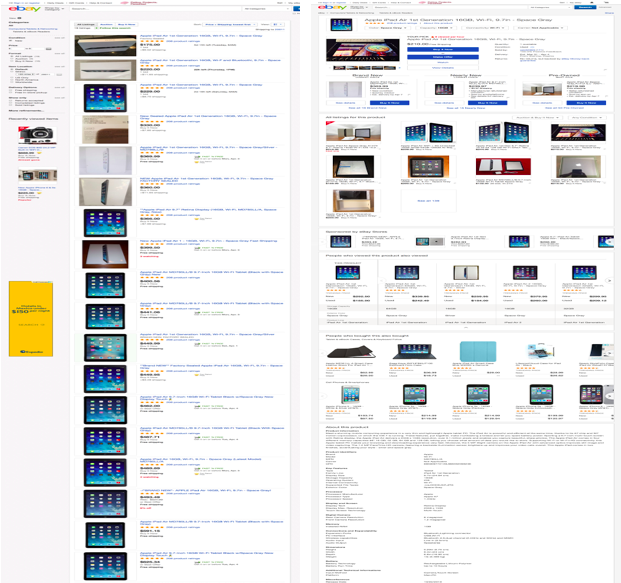Viewport: 621px width, 583px height.
Task: Open first search result boxed iPad thumbnail
Action: (105, 46)
